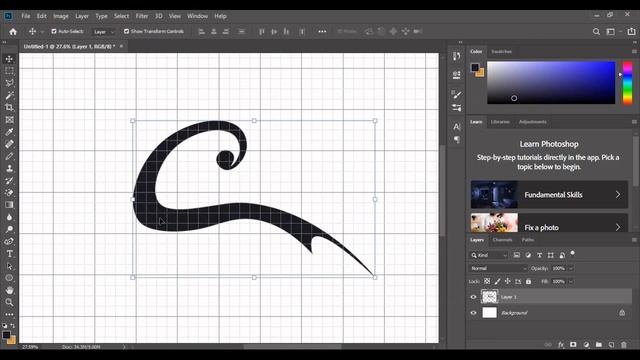
Task: Close the Untitled-1 document tab
Action: 121,46
